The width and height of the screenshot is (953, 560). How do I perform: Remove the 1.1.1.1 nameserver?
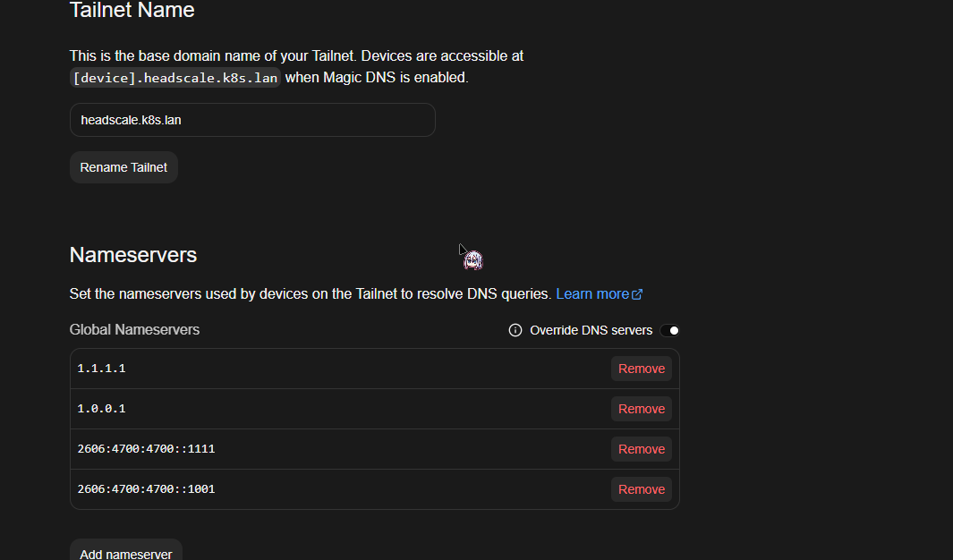pyautogui.click(x=641, y=369)
